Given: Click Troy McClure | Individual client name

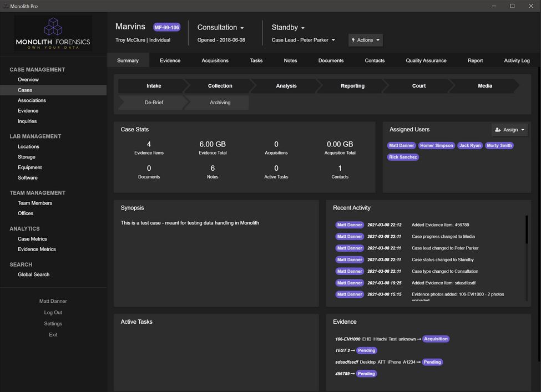Looking at the screenshot, I should (x=143, y=40).
